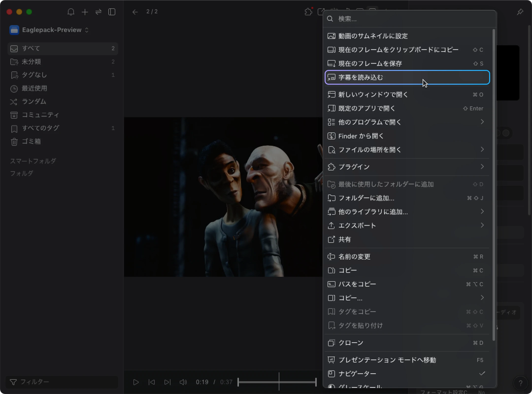Viewport: 532px width, 394px height.
Task: Step to the previous frame
Action: [152, 382]
